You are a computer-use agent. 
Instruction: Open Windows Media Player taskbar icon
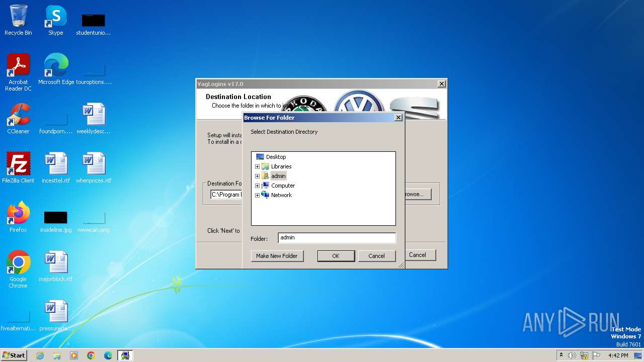point(74,355)
